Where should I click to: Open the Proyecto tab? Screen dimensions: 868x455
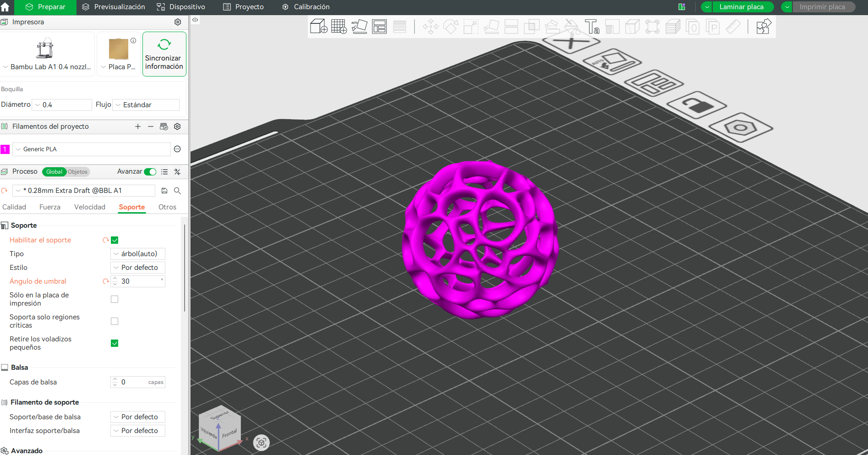point(243,7)
